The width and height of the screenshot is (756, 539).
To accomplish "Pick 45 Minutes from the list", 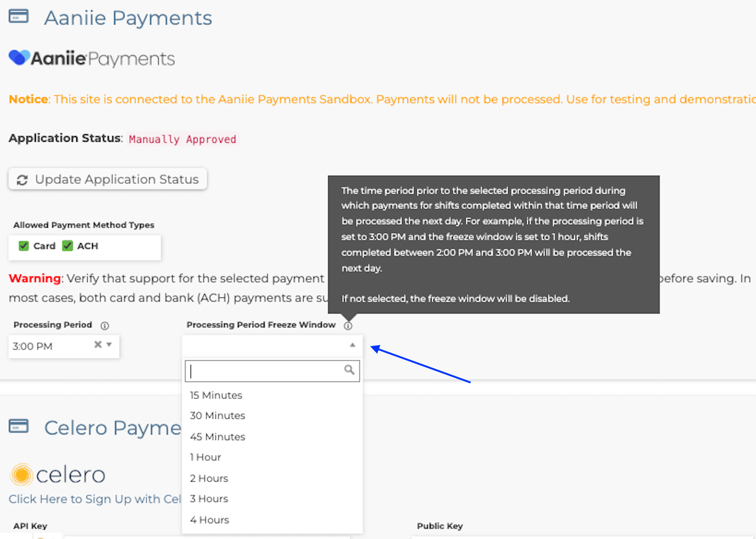I will pos(217,437).
